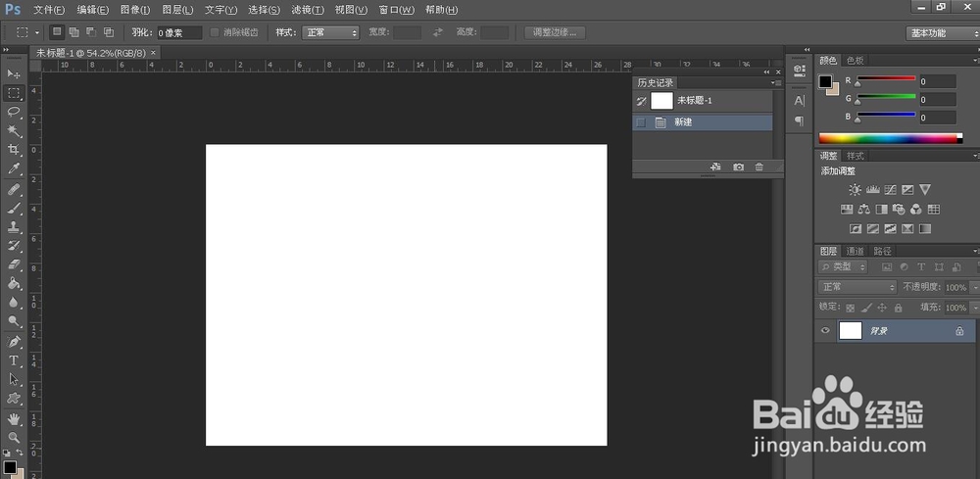Image resolution: width=980 pixels, height=479 pixels.
Task: Open the History panel flyout menu
Action: tap(777, 82)
